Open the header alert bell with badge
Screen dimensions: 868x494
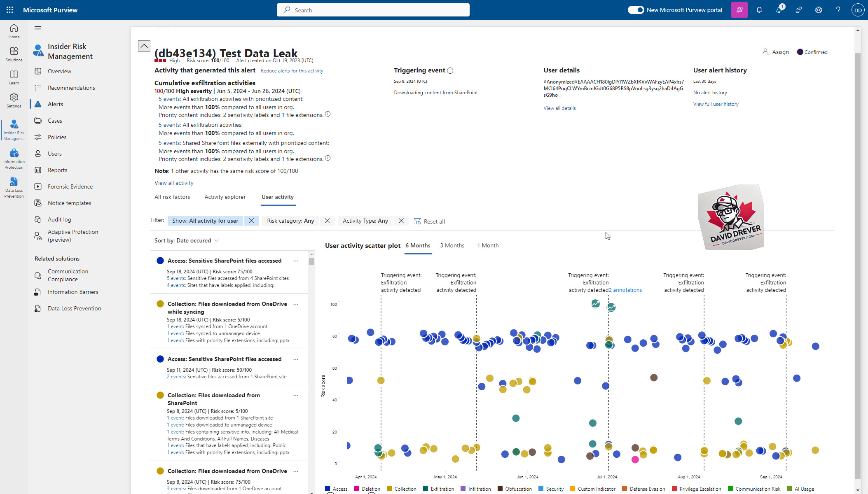[x=779, y=10]
